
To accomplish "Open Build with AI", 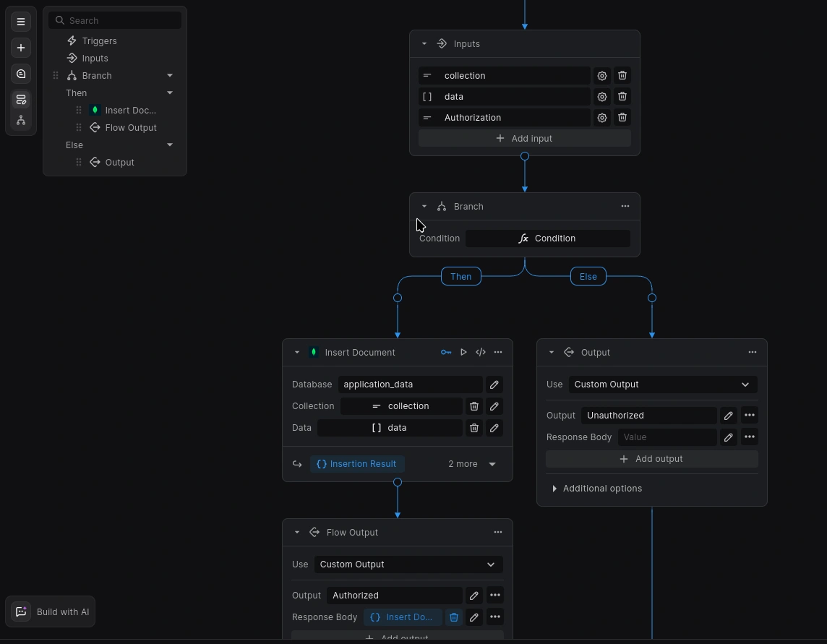I will 51,611.
